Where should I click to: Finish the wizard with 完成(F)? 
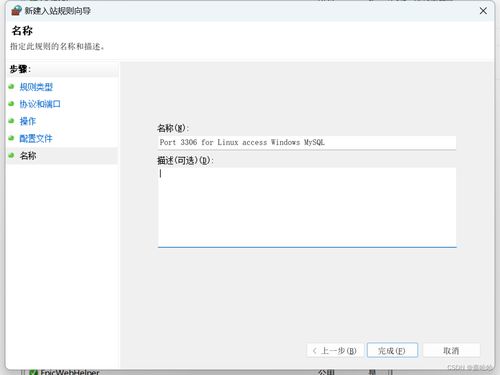coord(392,350)
